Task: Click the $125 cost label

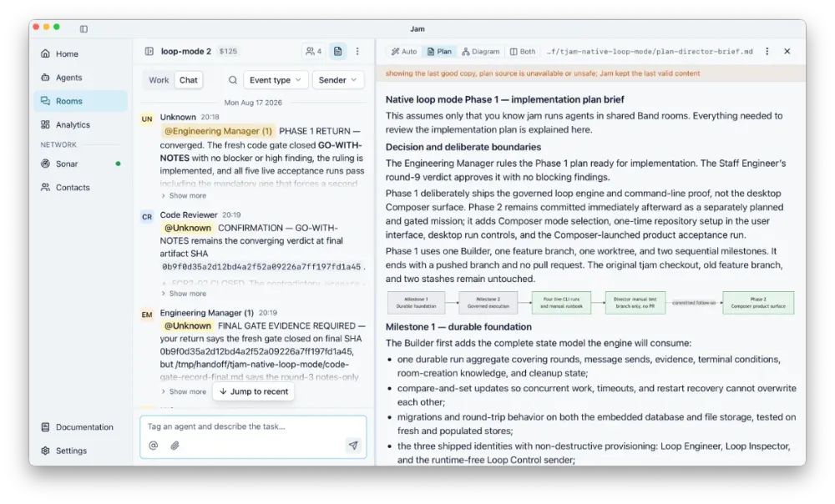Action: 228,51
